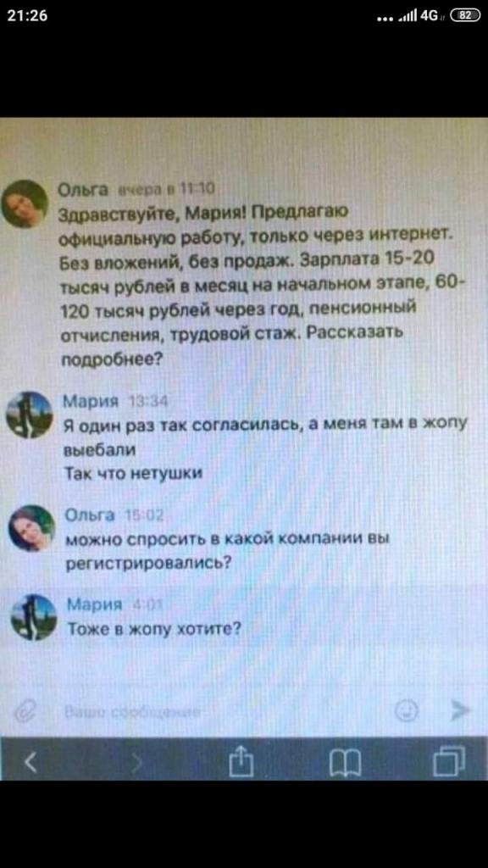Open the share sheet icon

(x=243, y=765)
